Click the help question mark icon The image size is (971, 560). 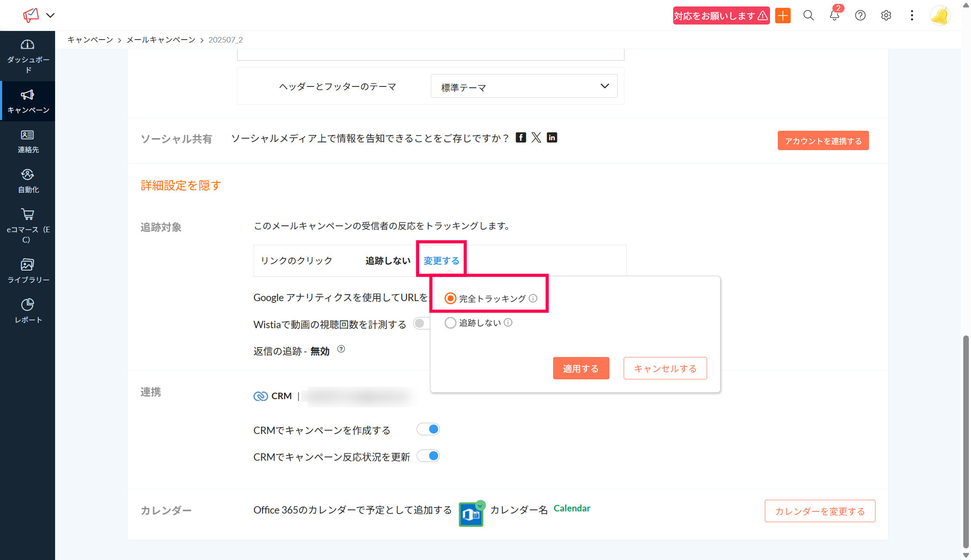tap(860, 15)
